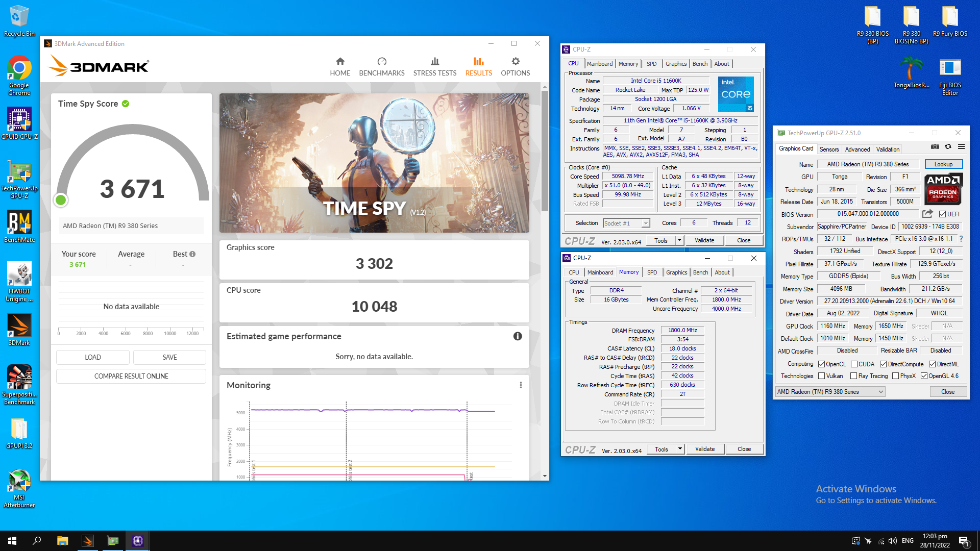Click the Bus Interface question mark in GPU-Z
980x551 pixels.
pos(961,239)
